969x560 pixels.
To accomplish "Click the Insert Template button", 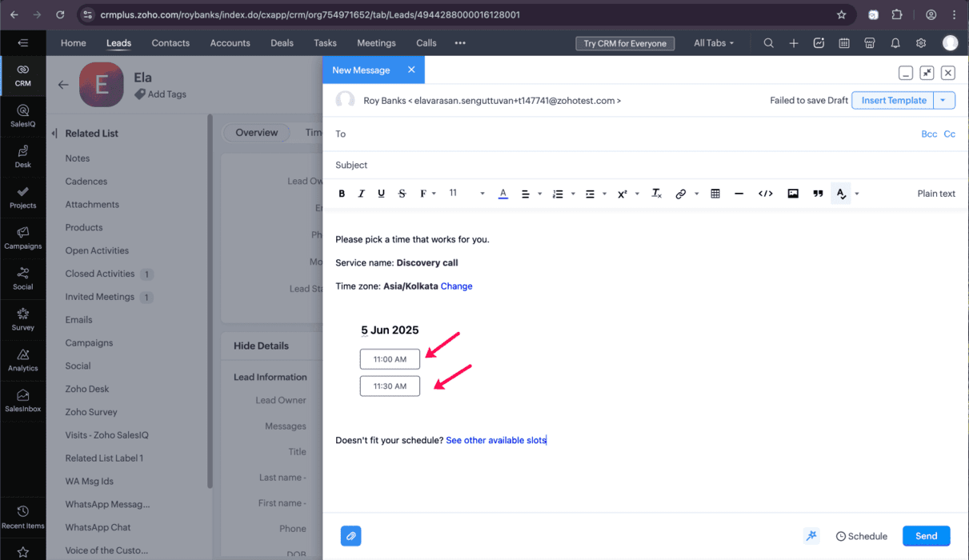I will coord(894,100).
